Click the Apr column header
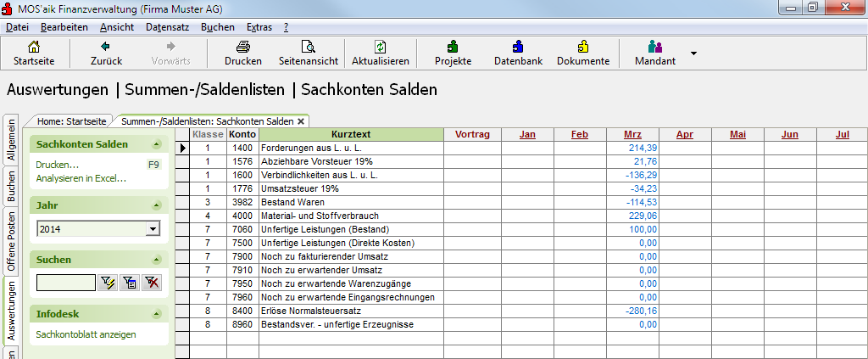Screen dimensions: 868x359 point(685,135)
